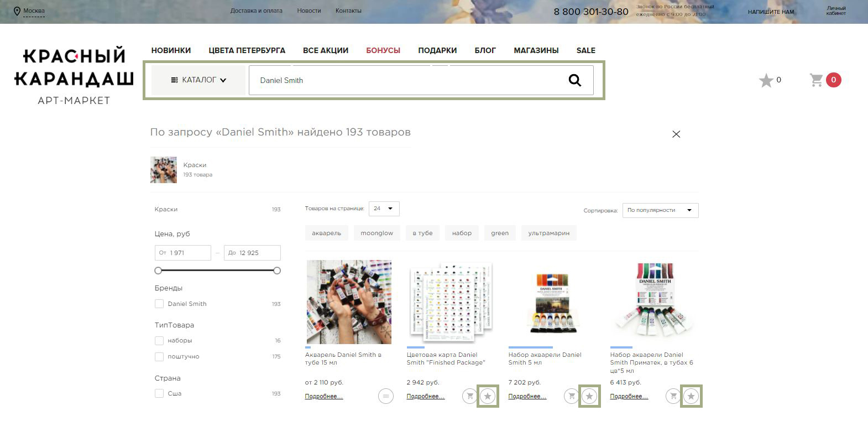Select the moonglow tag filter
This screenshot has width=868, height=421.
click(377, 233)
